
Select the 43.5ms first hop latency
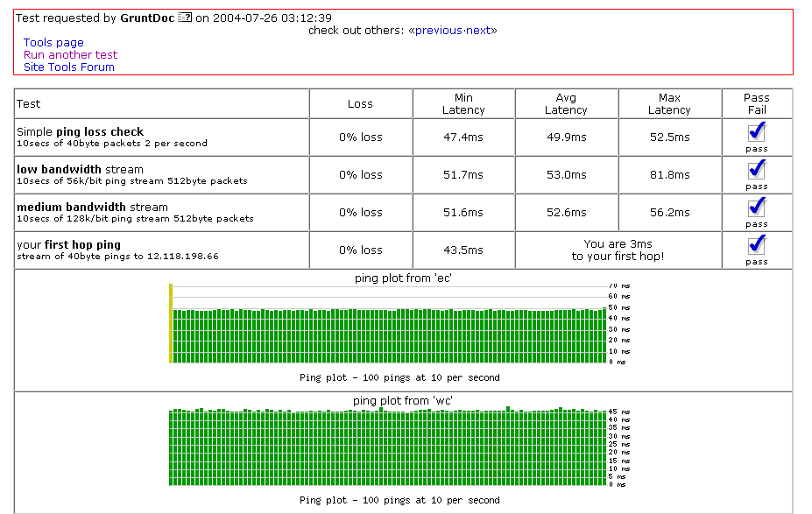pos(463,250)
